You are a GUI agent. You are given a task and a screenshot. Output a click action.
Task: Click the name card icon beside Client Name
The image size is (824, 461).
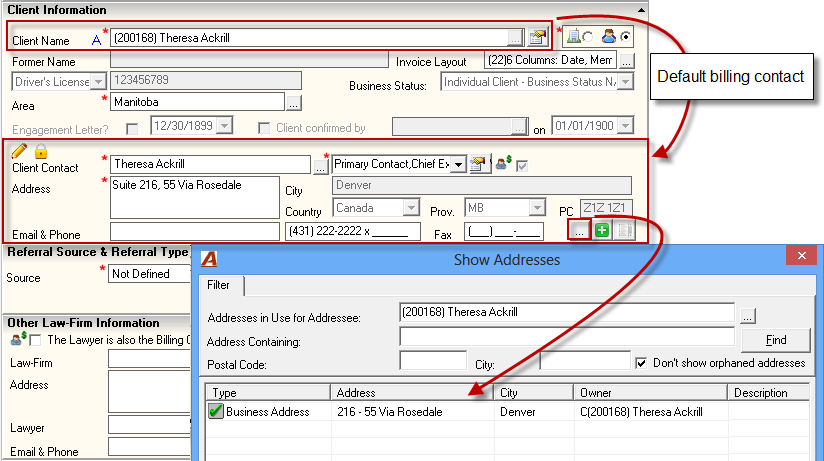tap(538, 37)
